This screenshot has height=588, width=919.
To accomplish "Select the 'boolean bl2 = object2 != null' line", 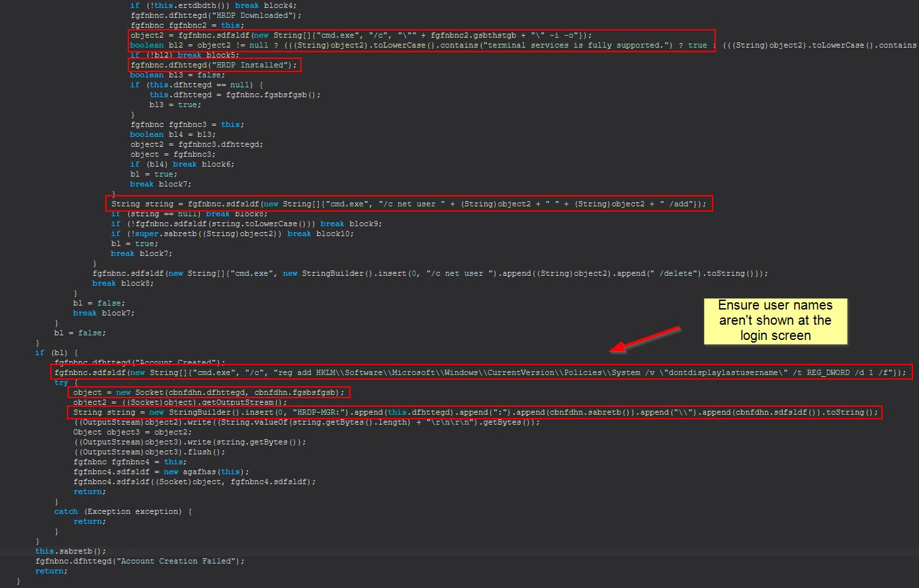I will click(524, 45).
